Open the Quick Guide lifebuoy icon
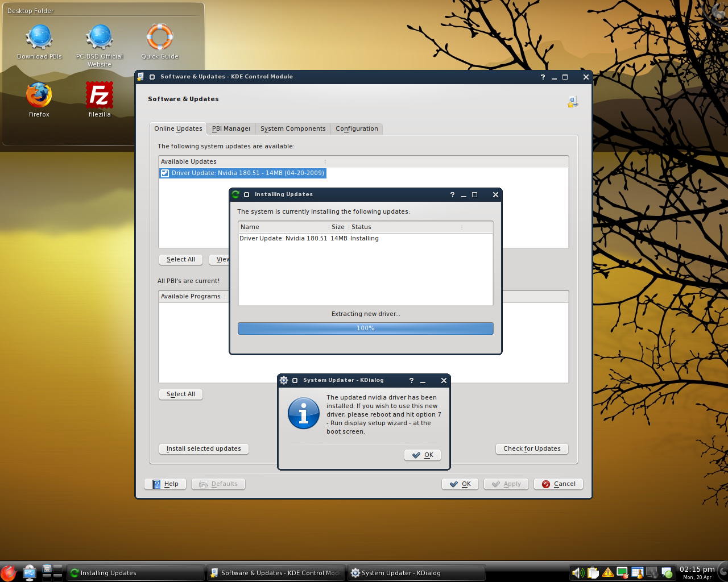This screenshot has width=728, height=582. (160, 38)
